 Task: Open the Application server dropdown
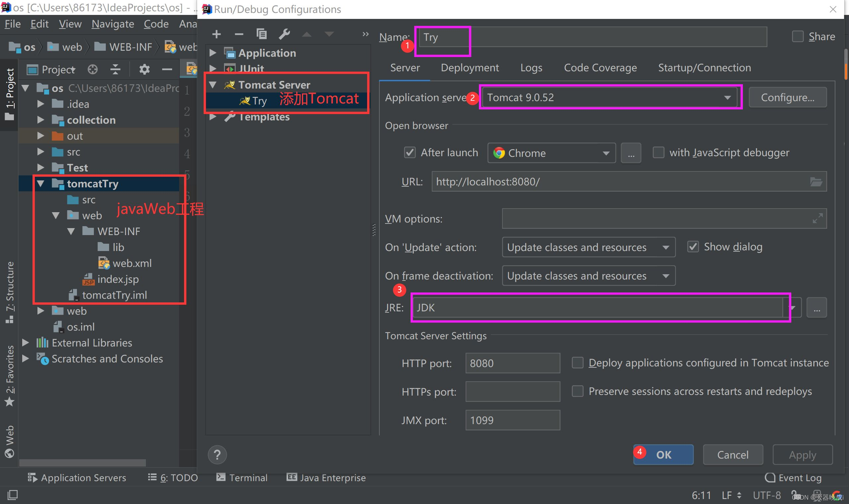pyautogui.click(x=727, y=98)
